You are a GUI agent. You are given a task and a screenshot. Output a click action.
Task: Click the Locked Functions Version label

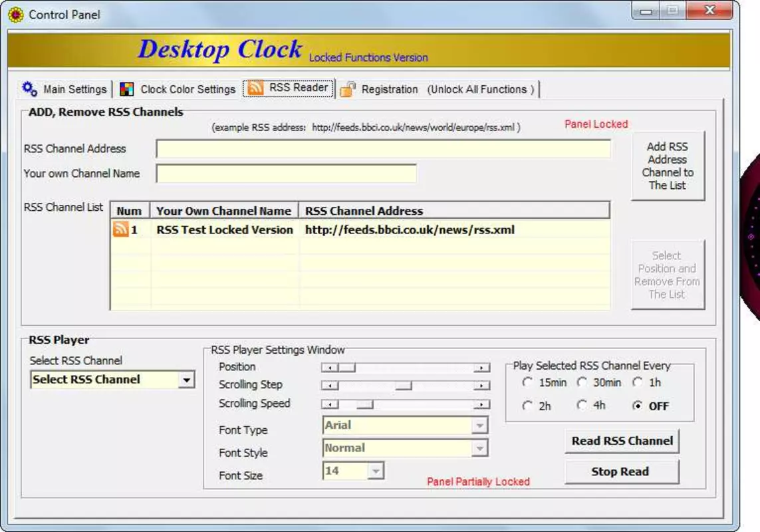pyautogui.click(x=368, y=58)
